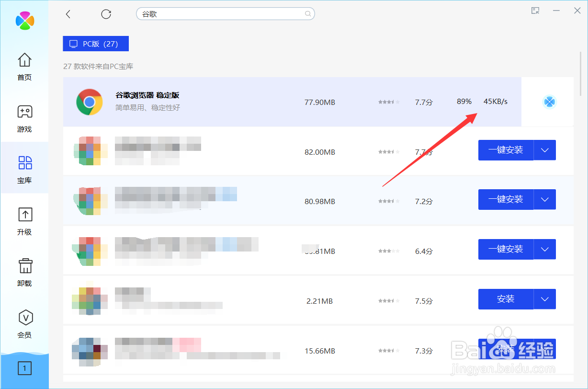Open the 卸载 uninstall section
The height and width of the screenshot is (389, 588).
(24, 272)
